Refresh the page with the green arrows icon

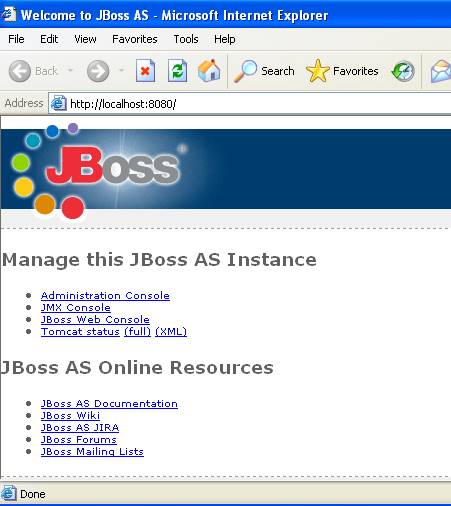coord(177,71)
